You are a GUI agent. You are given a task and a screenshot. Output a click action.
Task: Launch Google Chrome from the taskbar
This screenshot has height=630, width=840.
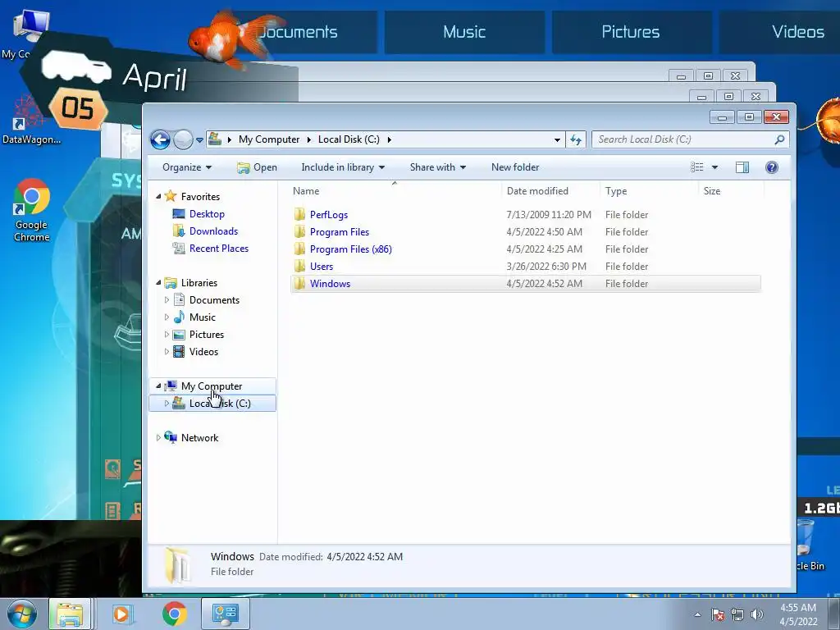[174, 614]
